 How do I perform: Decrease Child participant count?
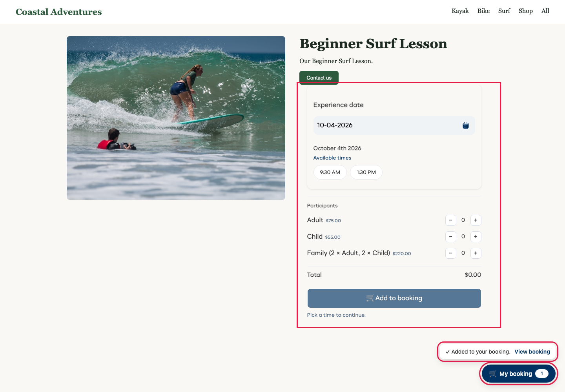pyautogui.click(x=450, y=237)
